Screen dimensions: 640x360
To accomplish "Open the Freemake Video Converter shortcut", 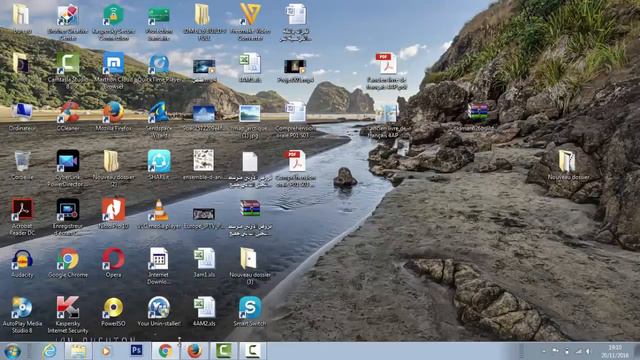I will 250,15.
